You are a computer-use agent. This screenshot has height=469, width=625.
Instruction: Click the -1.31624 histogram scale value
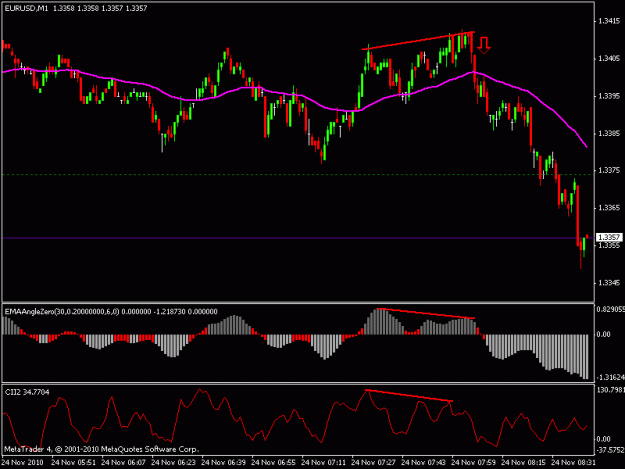611,377
